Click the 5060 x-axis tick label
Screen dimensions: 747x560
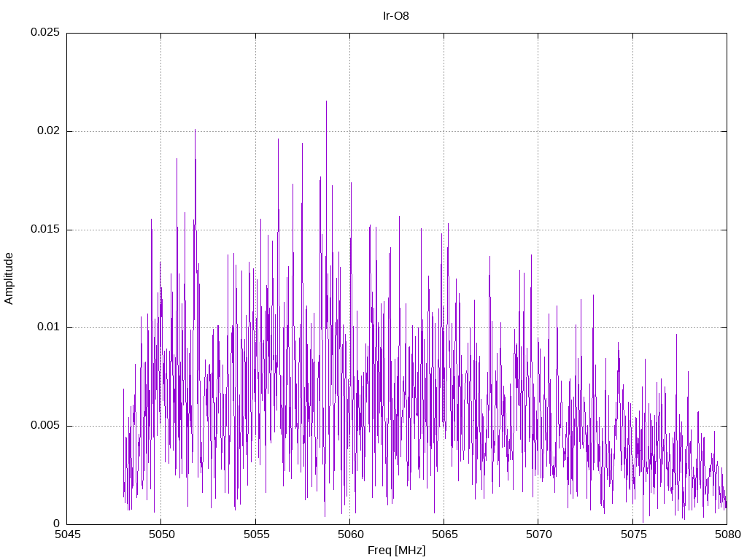350,534
